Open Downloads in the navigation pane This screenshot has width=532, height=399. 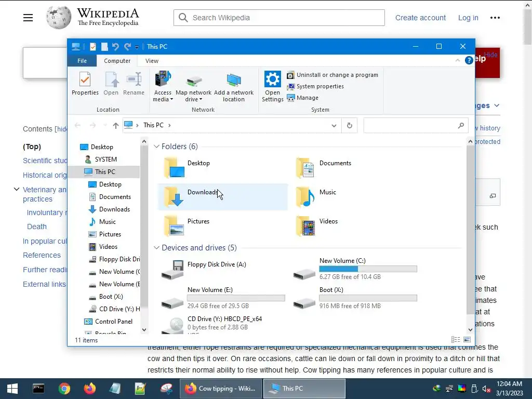(x=115, y=209)
